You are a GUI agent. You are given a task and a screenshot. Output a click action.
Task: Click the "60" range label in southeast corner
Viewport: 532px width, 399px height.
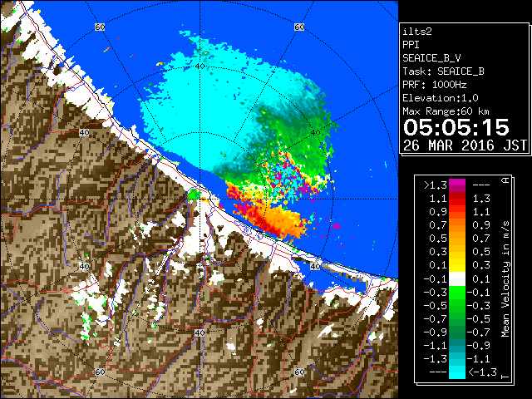(299, 372)
